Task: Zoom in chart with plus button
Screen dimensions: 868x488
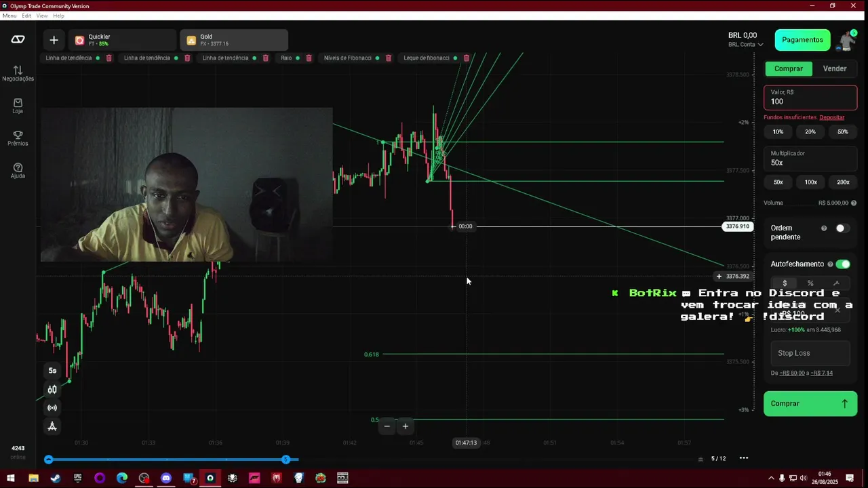Action: pos(405,426)
